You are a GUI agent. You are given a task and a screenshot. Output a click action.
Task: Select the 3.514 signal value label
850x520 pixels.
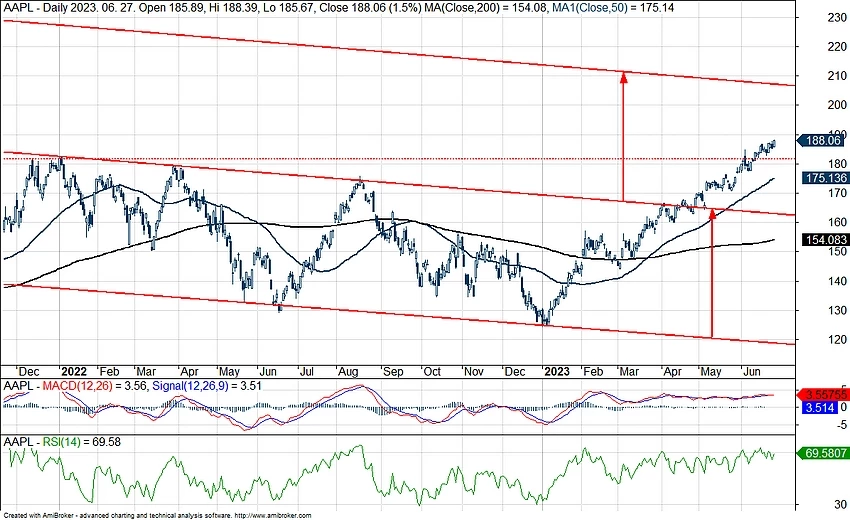[819, 407]
